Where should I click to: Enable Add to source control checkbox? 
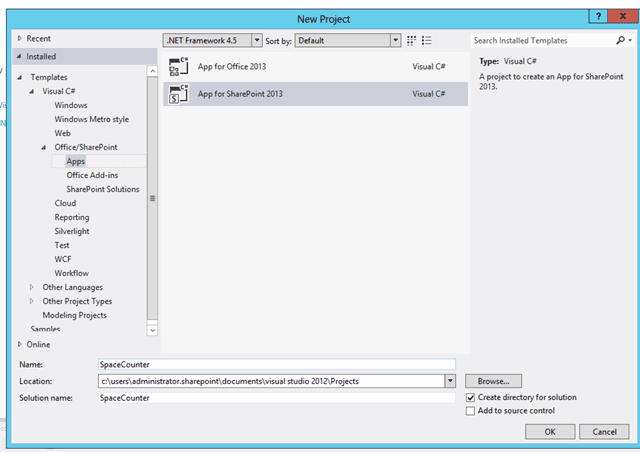pyautogui.click(x=470, y=411)
